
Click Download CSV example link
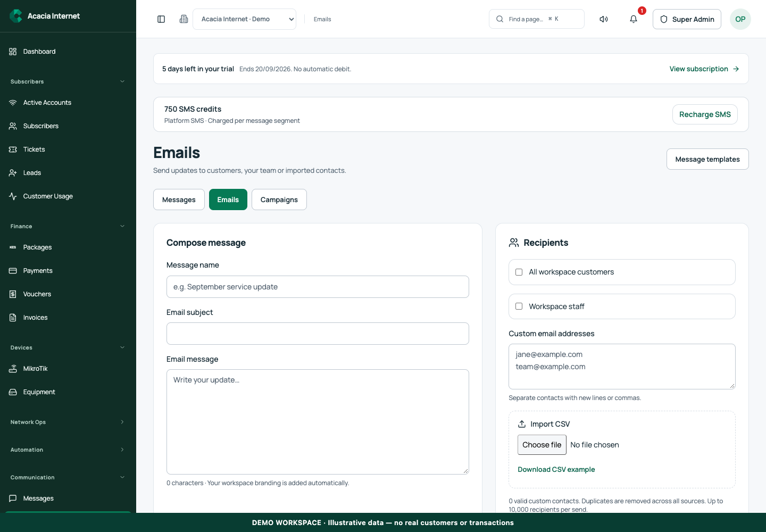pyautogui.click(x=556, y=469)
